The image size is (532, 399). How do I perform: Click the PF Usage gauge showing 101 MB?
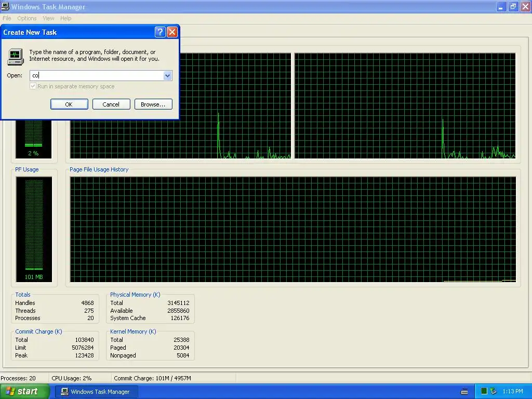34,229
